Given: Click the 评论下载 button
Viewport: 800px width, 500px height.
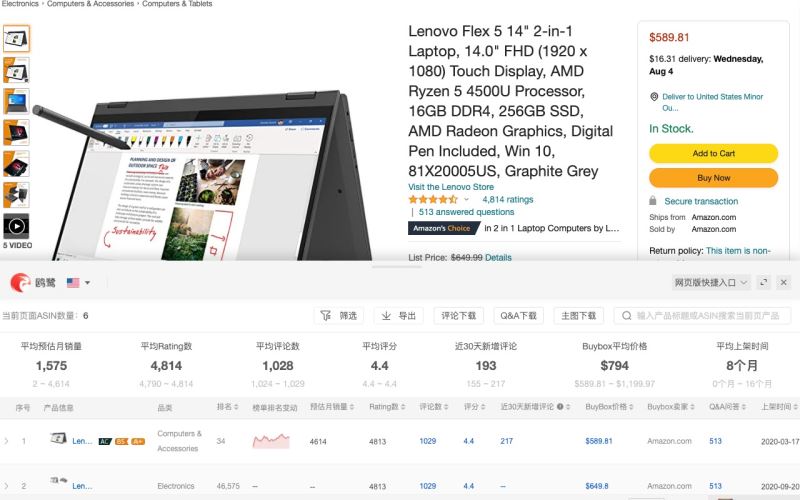Looking at the screenshot, I should click(458, 316).
